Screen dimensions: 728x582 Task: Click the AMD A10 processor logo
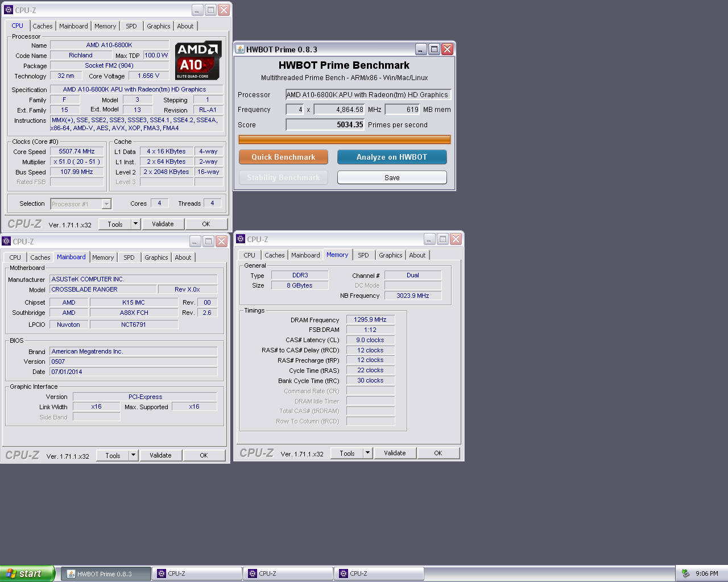197,60
